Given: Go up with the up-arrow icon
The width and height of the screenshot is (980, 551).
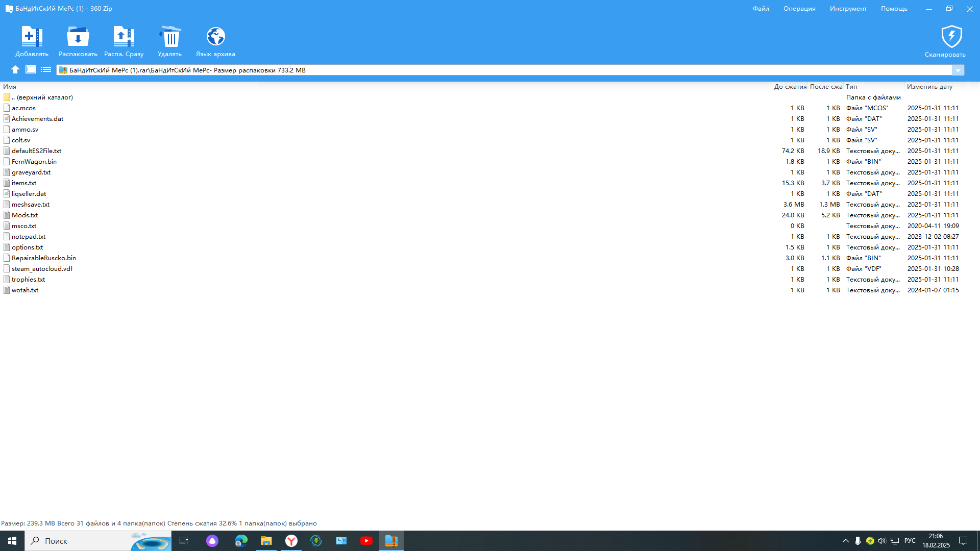Looking at the screenshot, I should click(15, 70).
